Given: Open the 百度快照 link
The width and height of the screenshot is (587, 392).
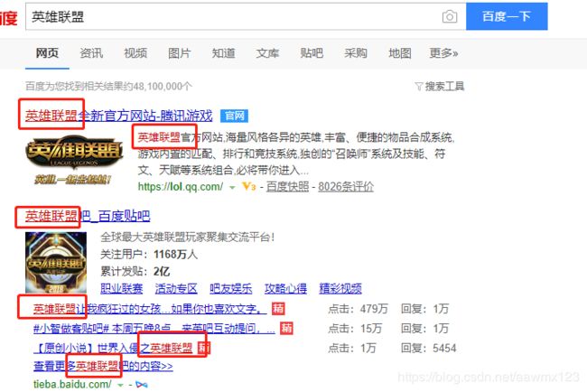Looking at the screenshot, I should pos(287,186).
